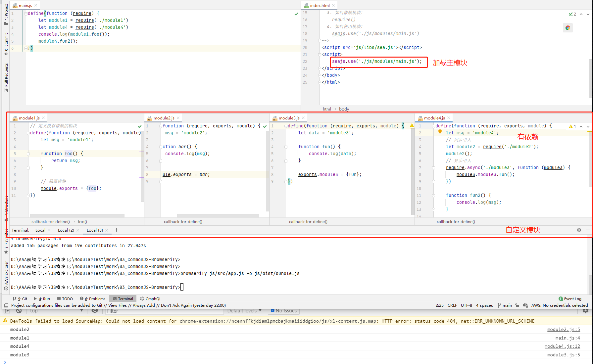This screenshot has height=364, width=593.
Task: Click the AWS connection settings icon
Action: click(x=525, y=305)
